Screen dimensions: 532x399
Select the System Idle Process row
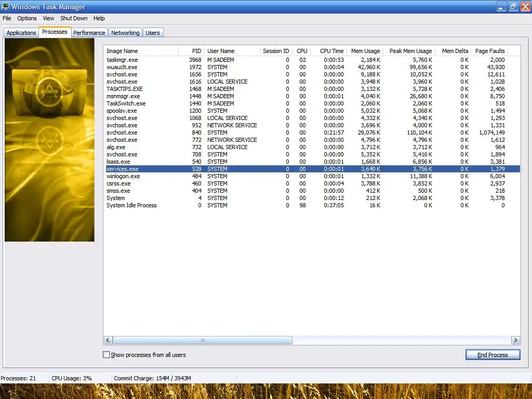point(313,206)
